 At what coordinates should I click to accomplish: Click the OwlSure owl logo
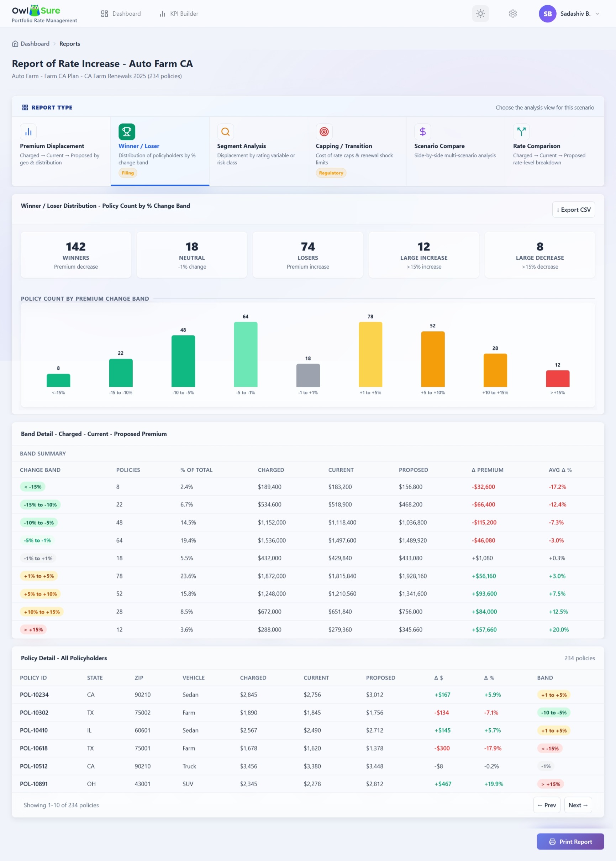tap(35, 10)
